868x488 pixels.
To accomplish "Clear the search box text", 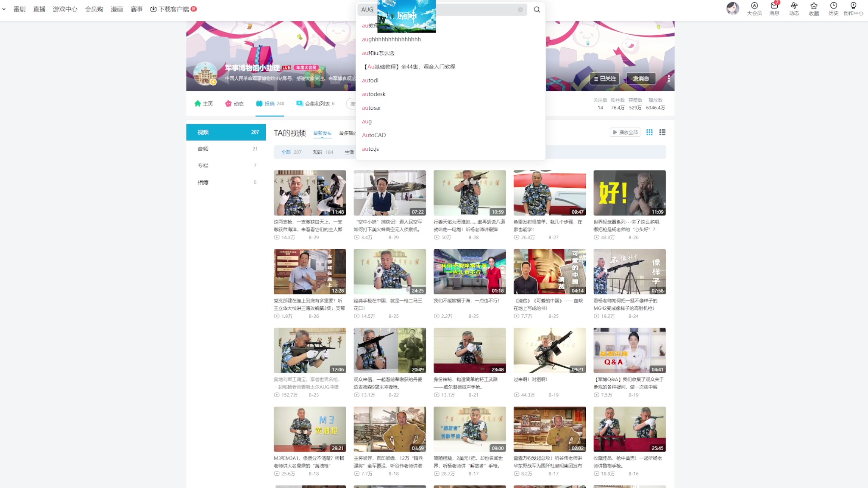I will [x=520, y=10].
